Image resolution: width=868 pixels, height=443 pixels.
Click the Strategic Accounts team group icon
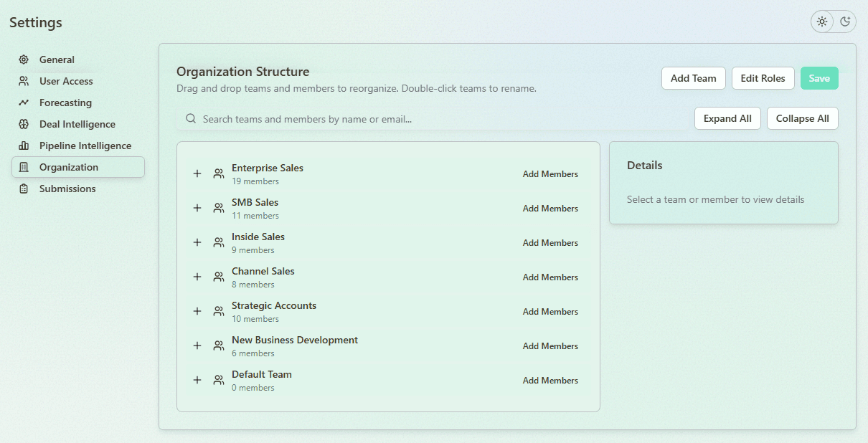click(219, 311)
